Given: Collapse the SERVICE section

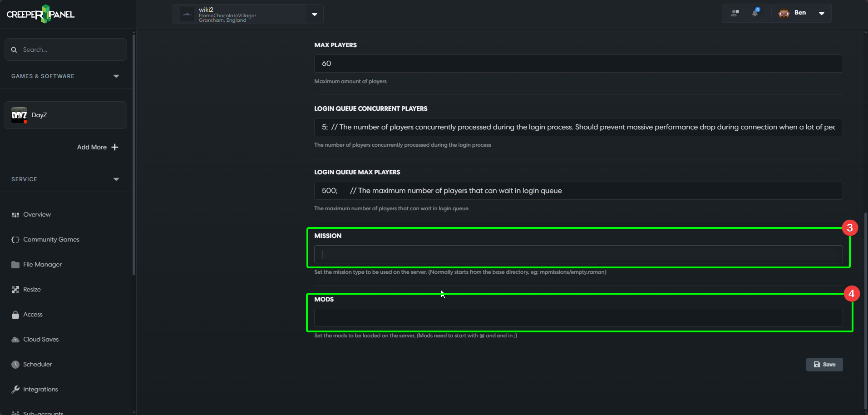Looking at the screenshot, I should click(x=116, y=179).
